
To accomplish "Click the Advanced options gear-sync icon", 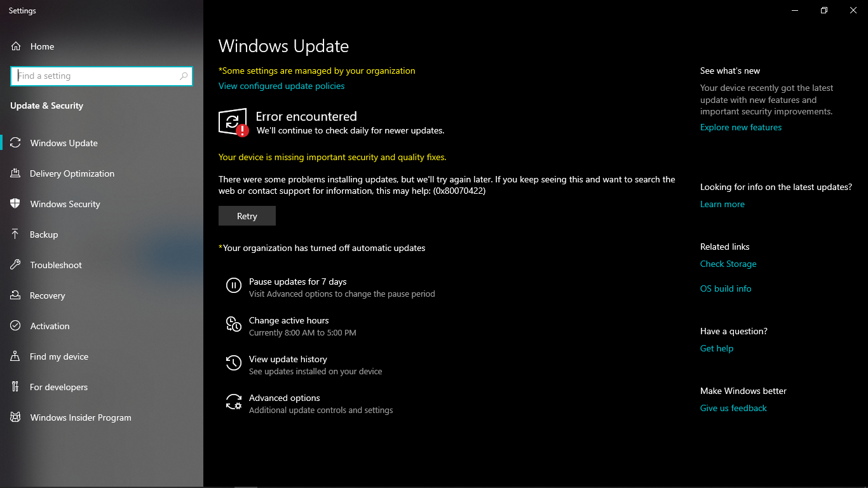I will (x=234, y=402).
